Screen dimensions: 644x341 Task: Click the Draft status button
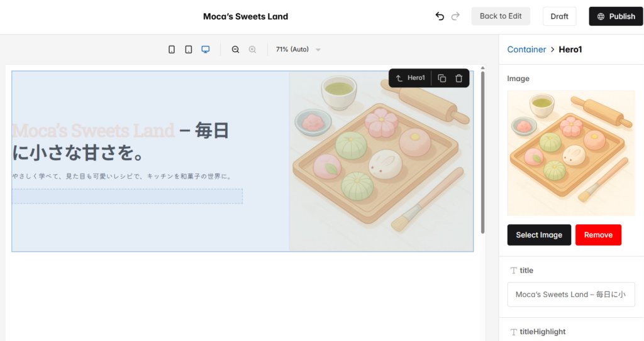point(559,16)
